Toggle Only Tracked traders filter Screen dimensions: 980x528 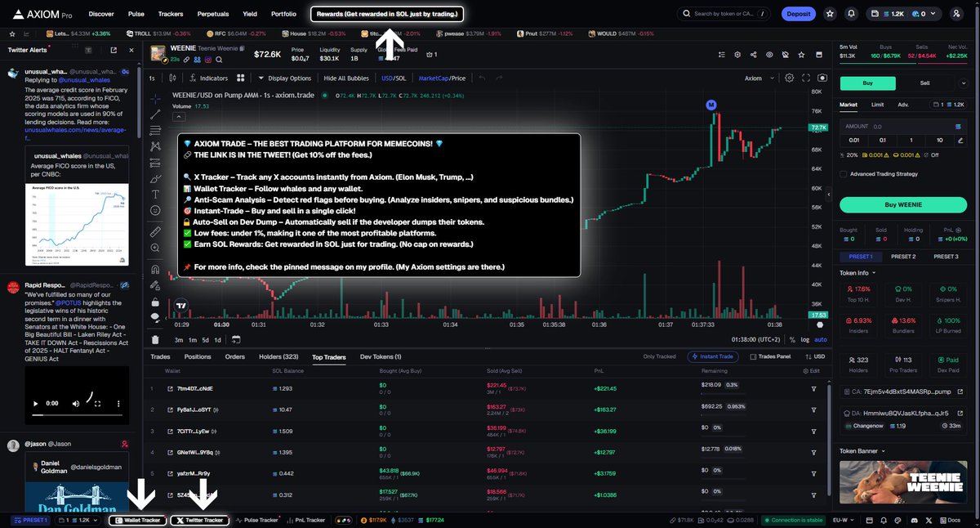[x=659, y=356]
